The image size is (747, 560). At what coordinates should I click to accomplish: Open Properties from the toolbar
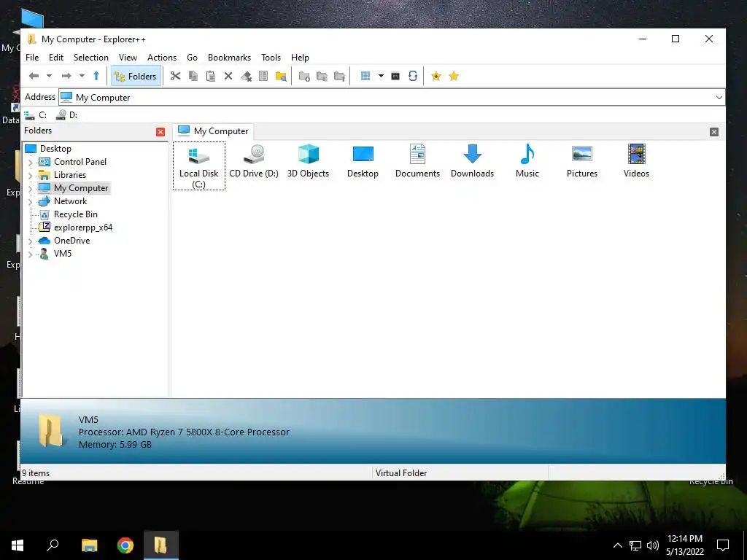[263, 76]
